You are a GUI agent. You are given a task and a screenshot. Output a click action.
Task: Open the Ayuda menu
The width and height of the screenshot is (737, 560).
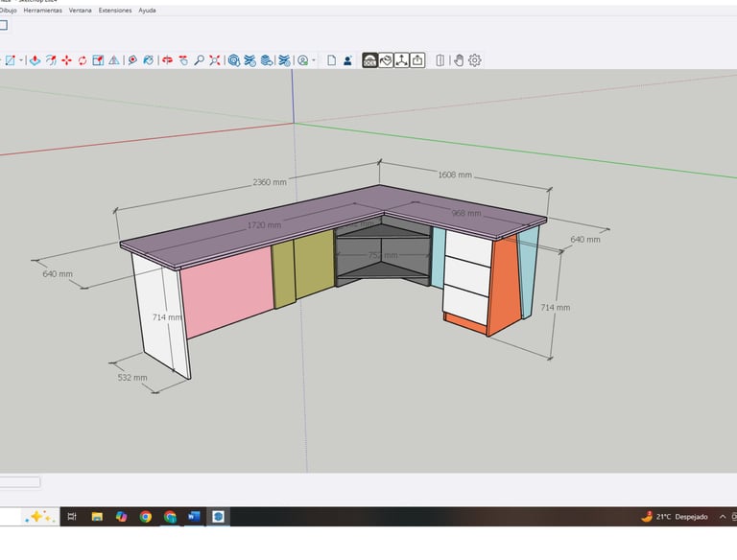coord(147,11)
